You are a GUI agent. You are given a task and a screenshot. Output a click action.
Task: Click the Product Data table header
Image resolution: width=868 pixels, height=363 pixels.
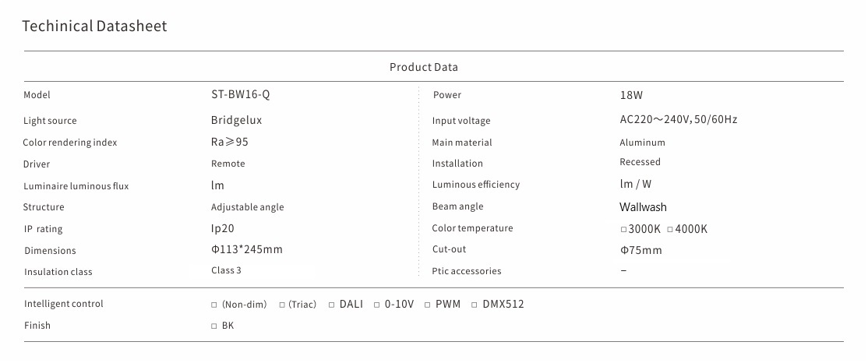pyautogui.click(x=424, y=67)
